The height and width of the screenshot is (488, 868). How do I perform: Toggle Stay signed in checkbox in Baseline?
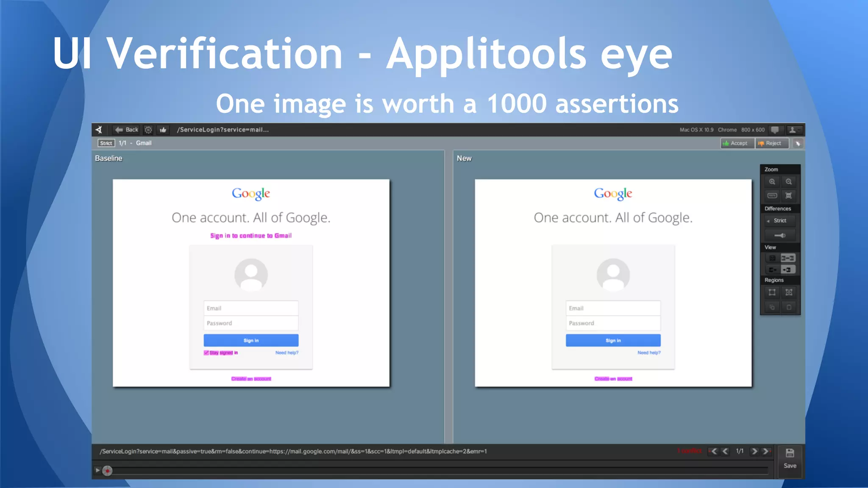coord(206,352)
